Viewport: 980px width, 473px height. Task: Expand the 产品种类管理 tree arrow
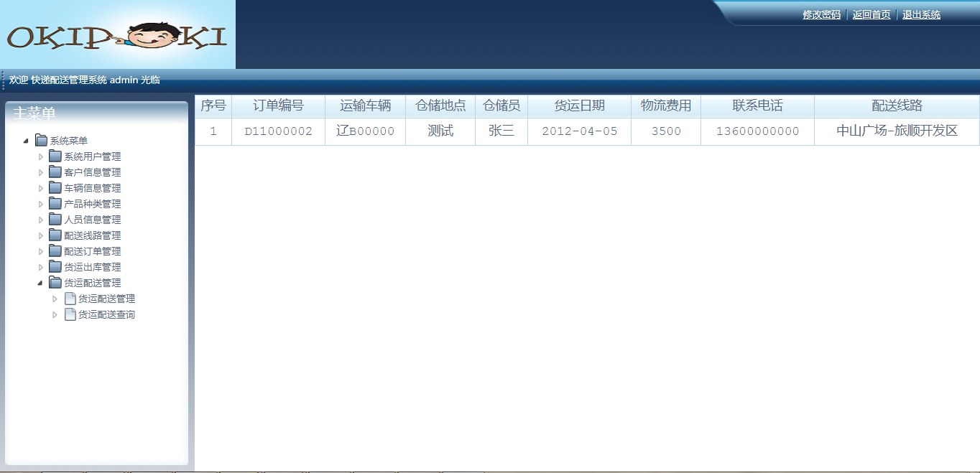[x=41, y=204]
